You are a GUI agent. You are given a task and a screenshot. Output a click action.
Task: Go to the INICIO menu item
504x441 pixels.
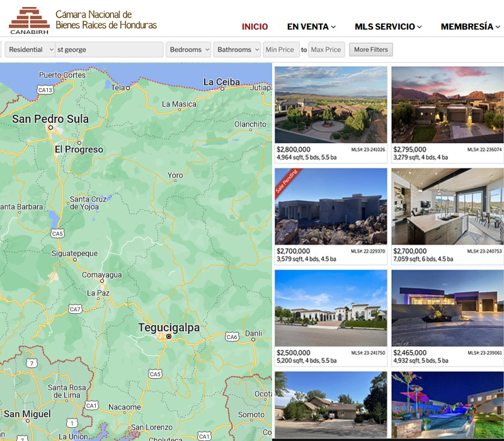[x=255, y=26]
